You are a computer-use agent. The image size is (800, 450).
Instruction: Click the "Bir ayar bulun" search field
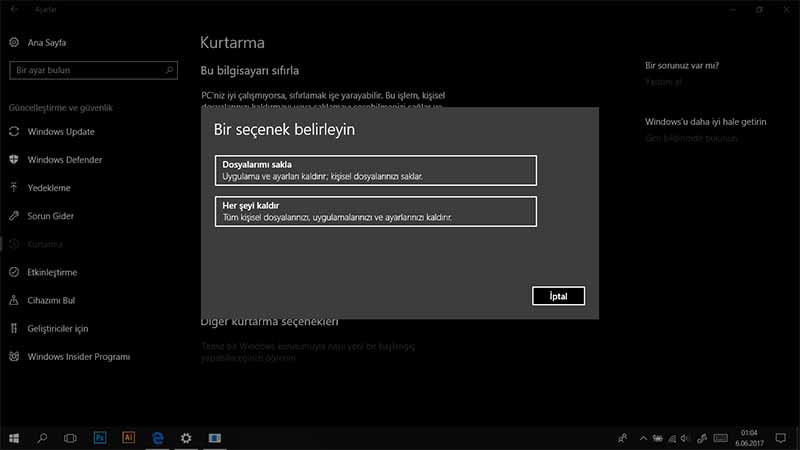85,71
